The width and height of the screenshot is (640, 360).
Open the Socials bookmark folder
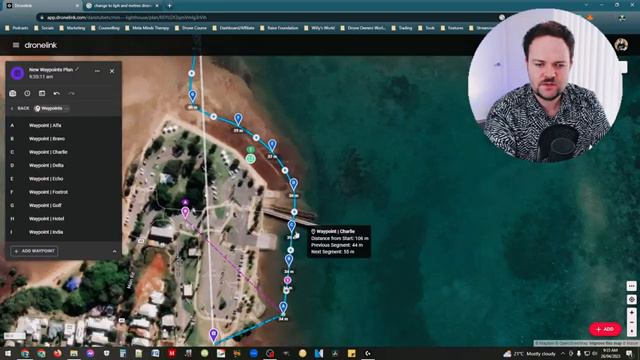tap(44, 28)
